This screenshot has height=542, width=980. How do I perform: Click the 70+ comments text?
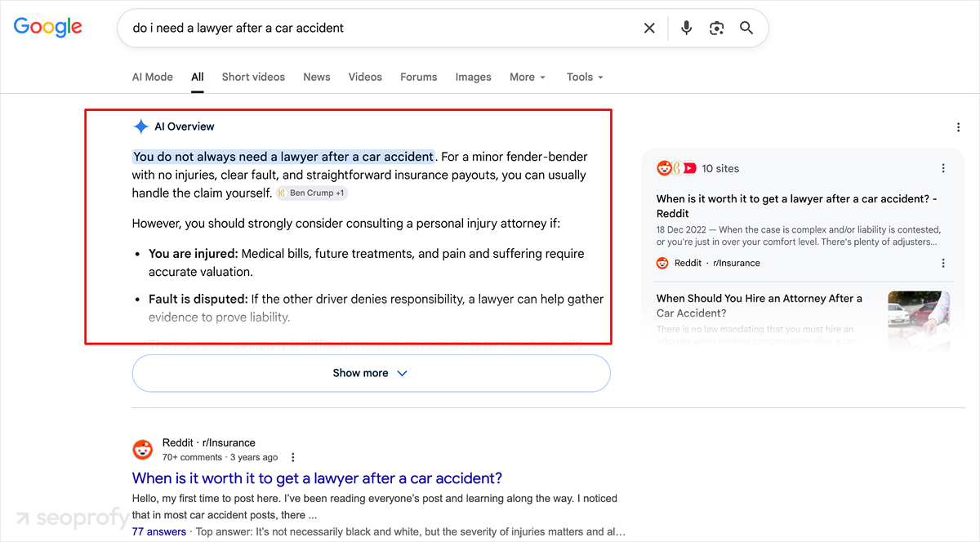pos(192,457)
